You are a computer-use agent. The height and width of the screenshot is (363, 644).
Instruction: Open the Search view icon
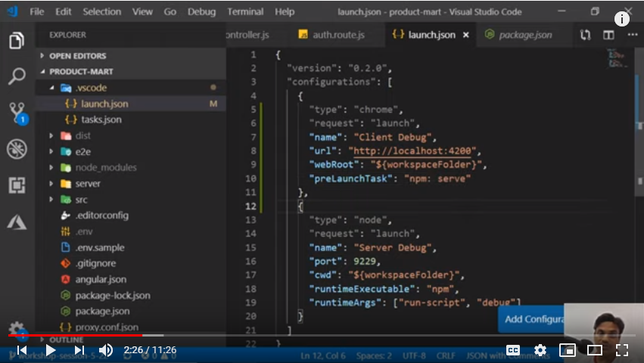[17, 76]
